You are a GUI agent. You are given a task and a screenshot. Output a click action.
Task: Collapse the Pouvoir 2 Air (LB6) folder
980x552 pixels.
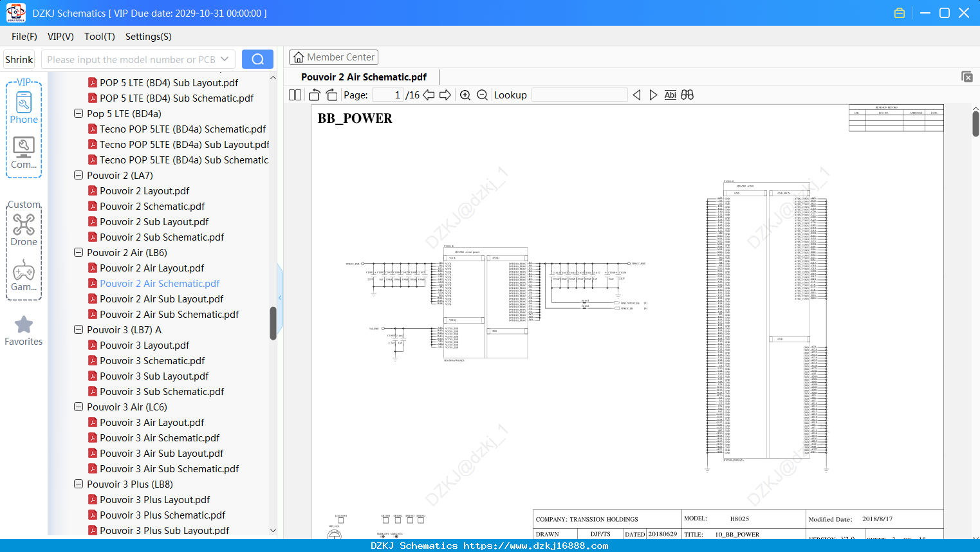(79, 252)
